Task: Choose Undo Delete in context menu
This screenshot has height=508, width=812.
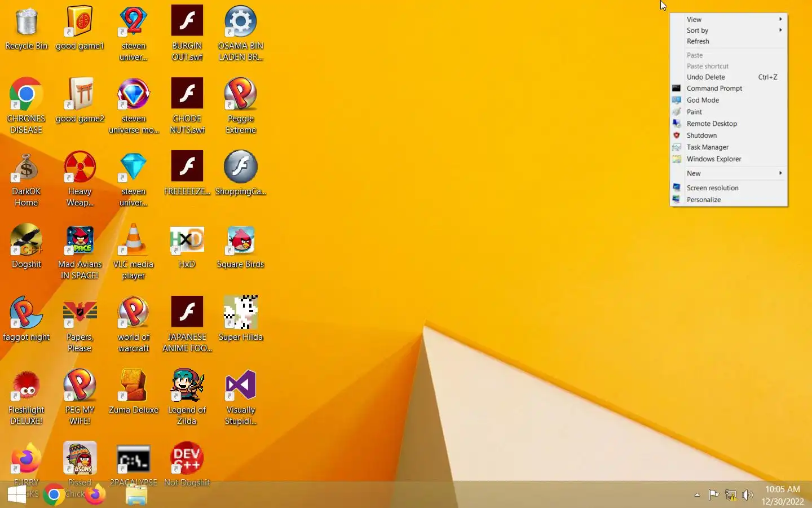Action: (x=729, y=77)
